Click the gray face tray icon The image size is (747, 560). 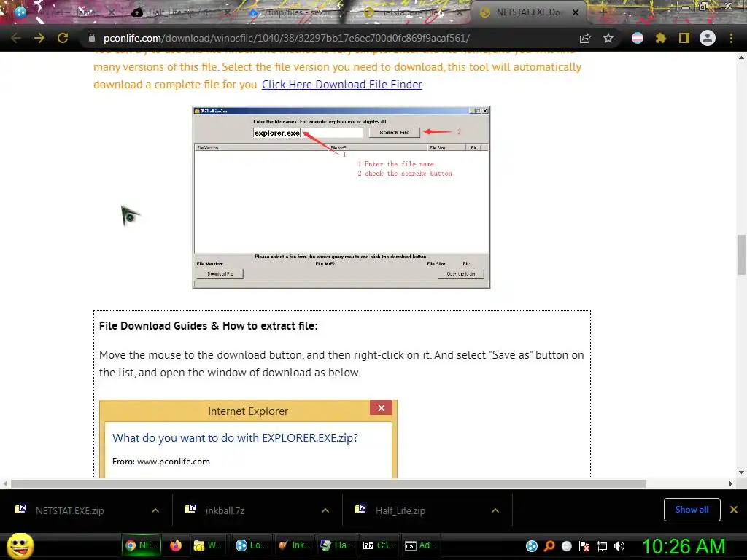coord(566,546)
